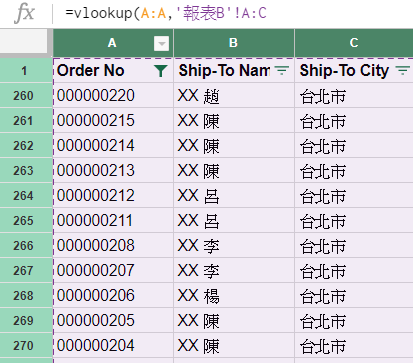The width and height of the screenshot is (413, 363).
Task: Select cell with order 000000208
Action: (113, 245)
